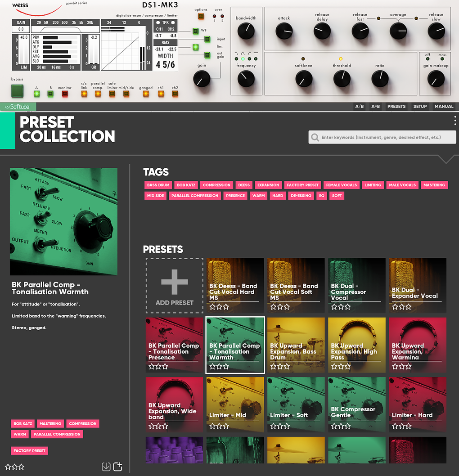Toggle the bypass button
Screen dimensions: 459x476
(x=17, y=91)
